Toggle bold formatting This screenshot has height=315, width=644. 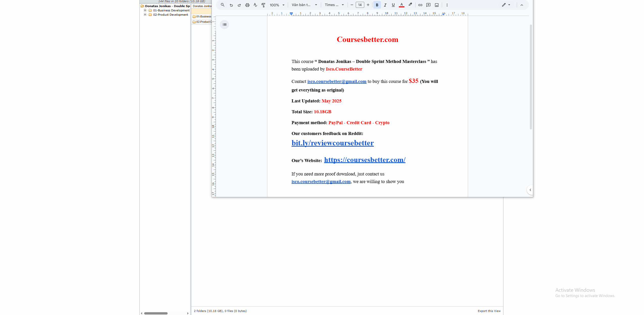377,5
